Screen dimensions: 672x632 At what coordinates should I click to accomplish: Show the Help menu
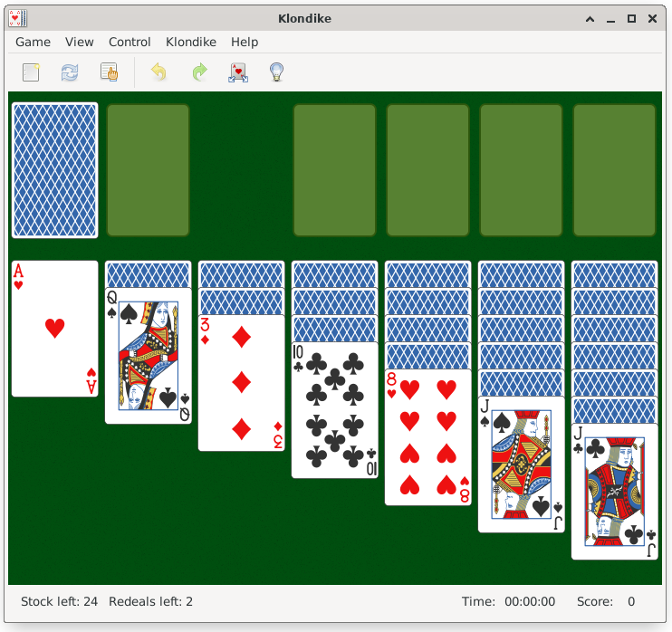point(245,42)
